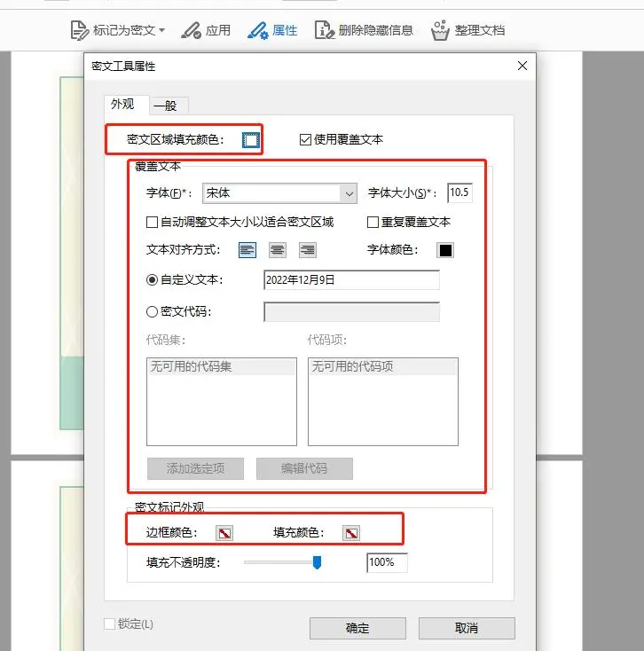Image resolution: width=644 pixels, height=651 pixels.
Task: Click the 编辑代码 button
Action: coord(304,468)
